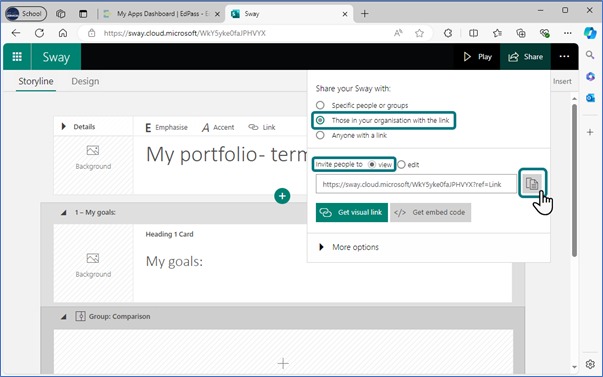The width and height of the screenshot is (603, 377).
Task: Apply Emphasise formatting to the title
Action: pos(167,127)
